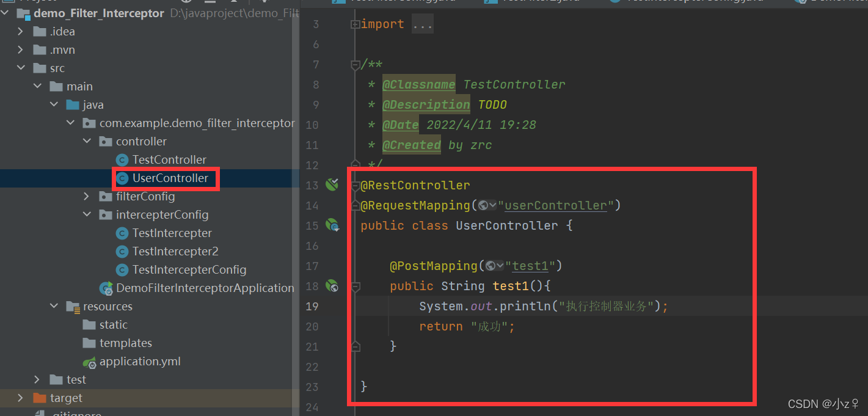Open DemoFilterInterceptorApplication class
868x416 pixels.
coord(205,288)
